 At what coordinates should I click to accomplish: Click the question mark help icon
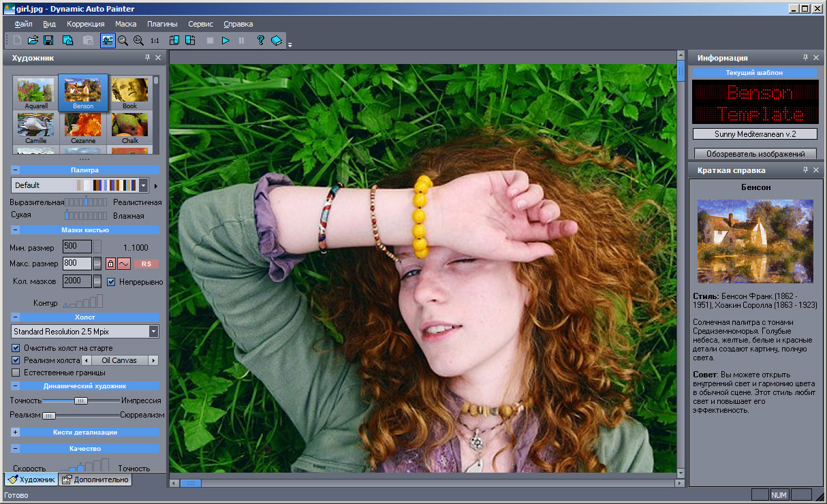point(260,40)
